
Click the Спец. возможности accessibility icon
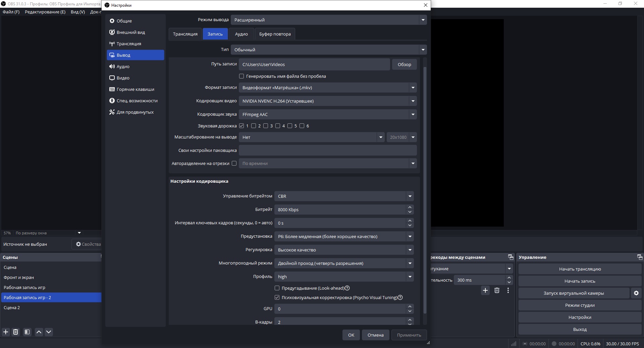(112, 101)
